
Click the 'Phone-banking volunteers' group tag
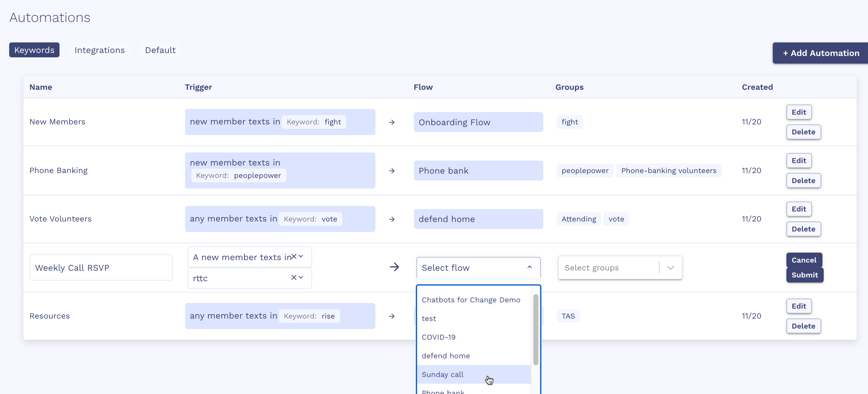point(668,171)
